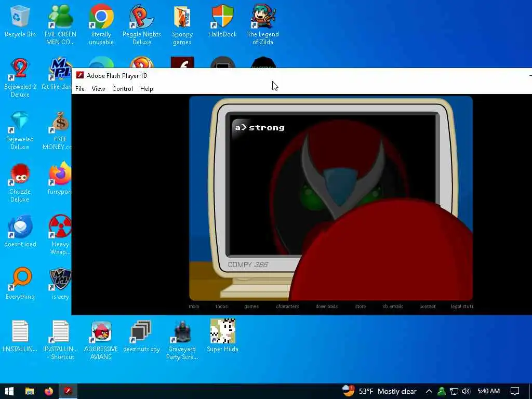Launch Bejeweled Deluxe diamond icon

point(20,130)
